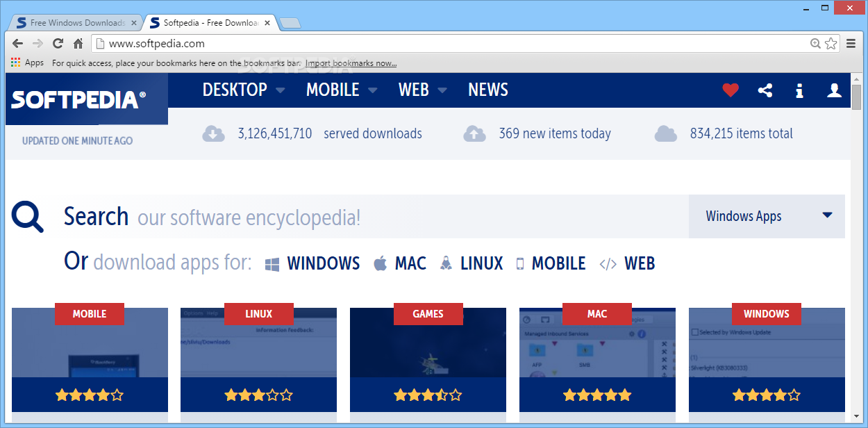
Task: Click the MAC download apps link
Action: (399, 263)
